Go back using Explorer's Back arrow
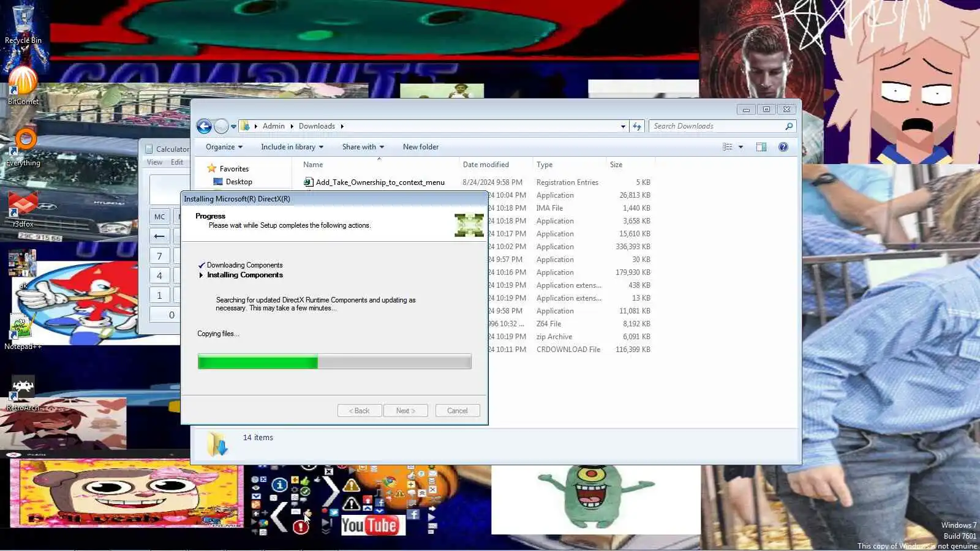Screen dimensions: 980x551 (204, 126)
